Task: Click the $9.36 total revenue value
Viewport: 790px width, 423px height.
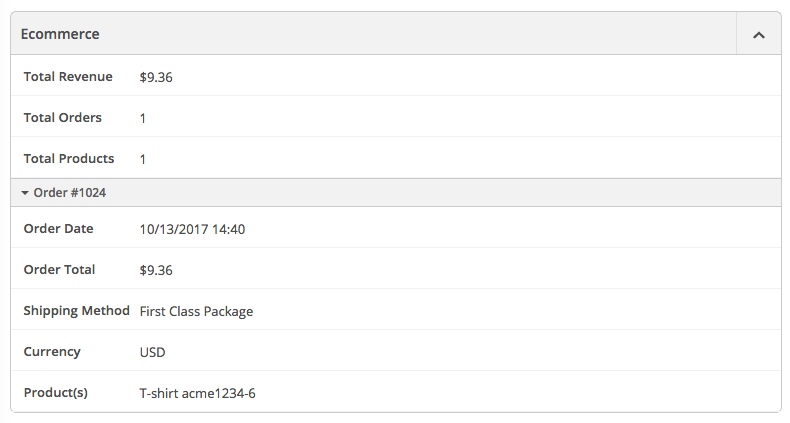Action: pos(156,77)
